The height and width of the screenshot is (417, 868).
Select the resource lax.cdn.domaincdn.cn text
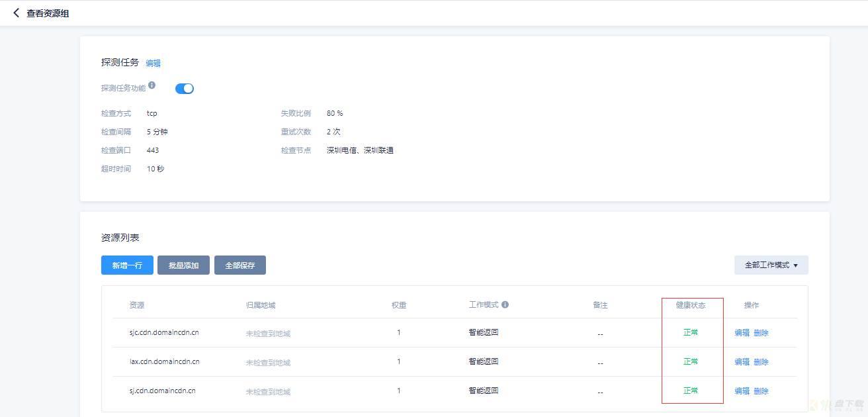pos(164,361)
